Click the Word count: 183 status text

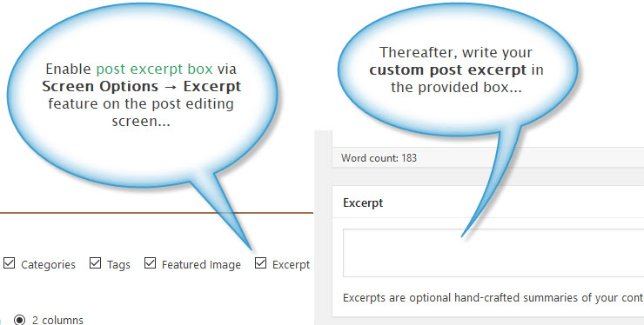379,158
